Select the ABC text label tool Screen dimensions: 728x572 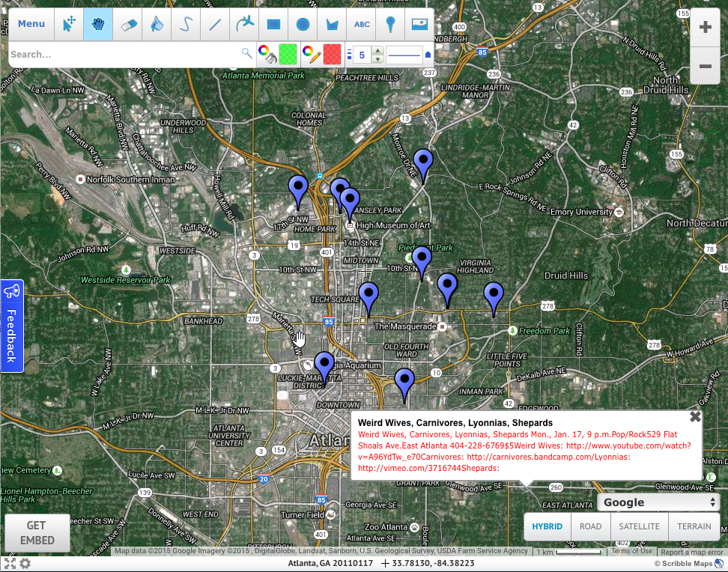point(362,24)
